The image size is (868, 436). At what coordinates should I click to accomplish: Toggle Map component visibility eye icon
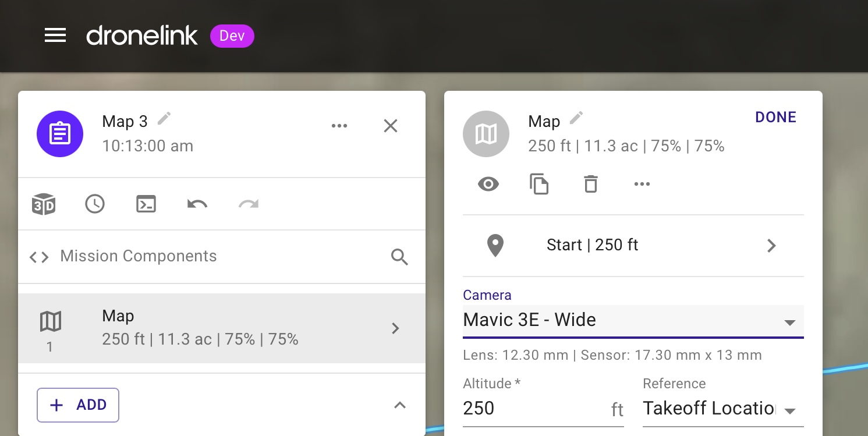(x=488, y=185)
